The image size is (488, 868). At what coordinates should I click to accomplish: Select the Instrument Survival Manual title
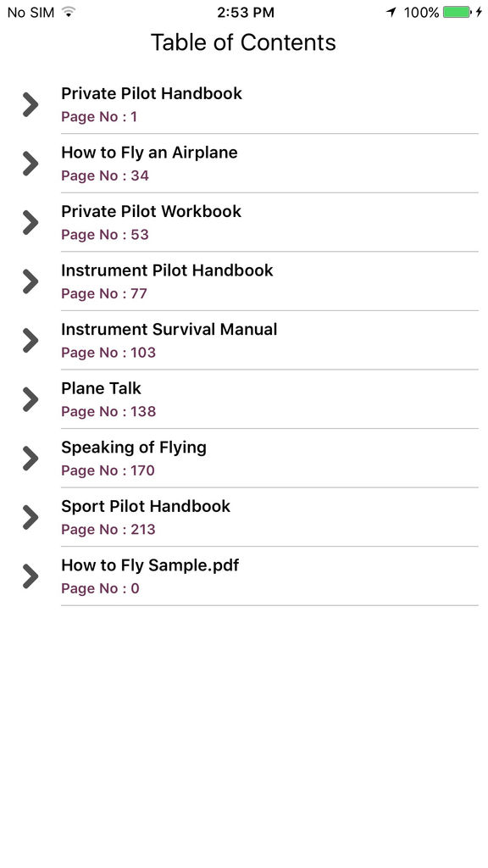(169, 330)
